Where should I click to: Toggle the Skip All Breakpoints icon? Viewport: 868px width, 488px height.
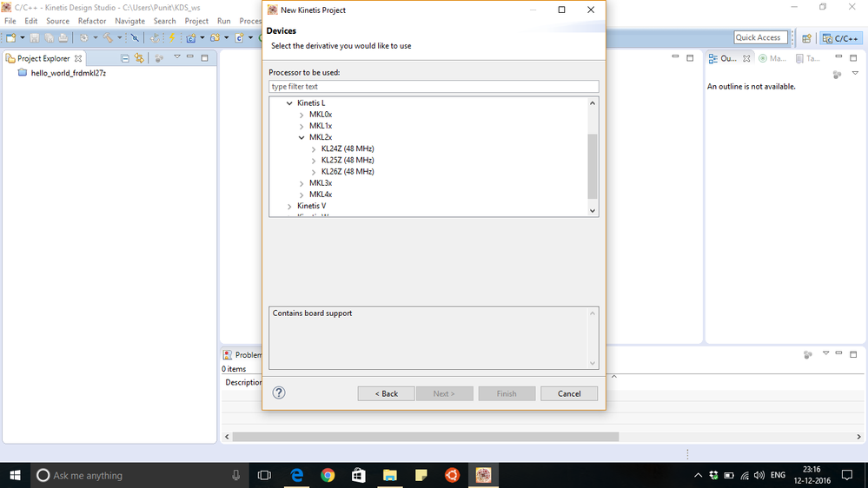[x=135, y=37]
